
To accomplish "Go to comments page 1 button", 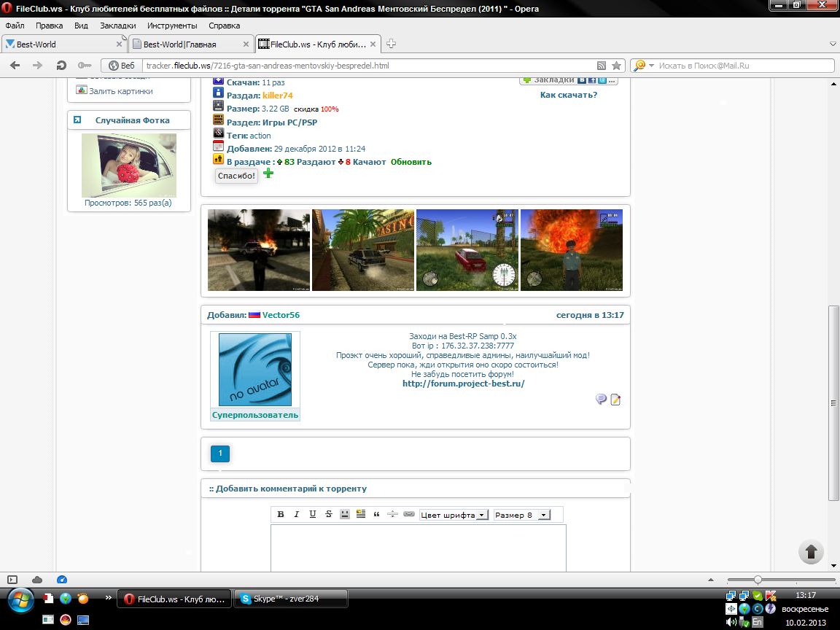I will (220, 454).
